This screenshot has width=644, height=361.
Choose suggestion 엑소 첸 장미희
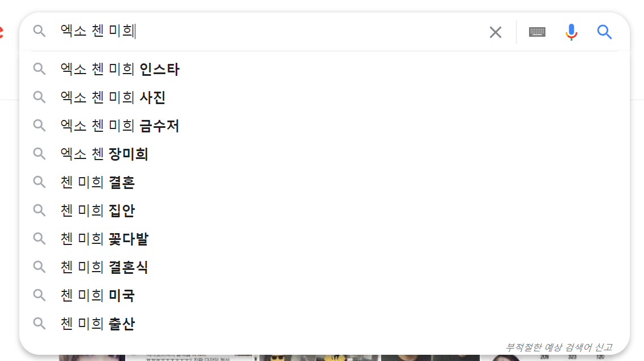[325, 154]
